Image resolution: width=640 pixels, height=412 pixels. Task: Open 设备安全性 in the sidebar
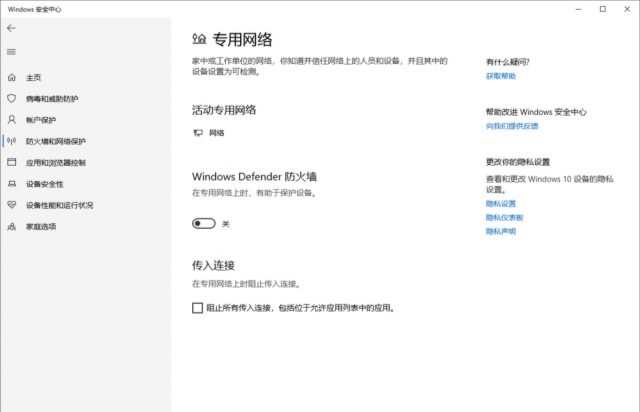coord(44,184)
